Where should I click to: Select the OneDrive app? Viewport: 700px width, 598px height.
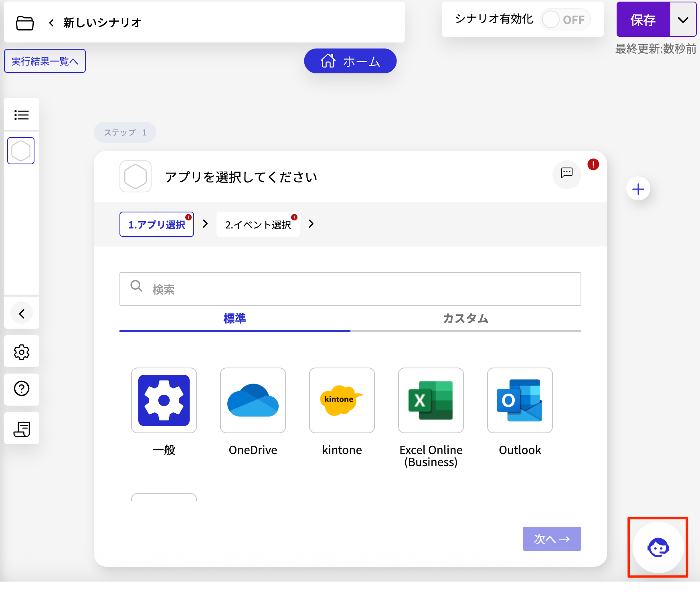(x=253, y=400)
